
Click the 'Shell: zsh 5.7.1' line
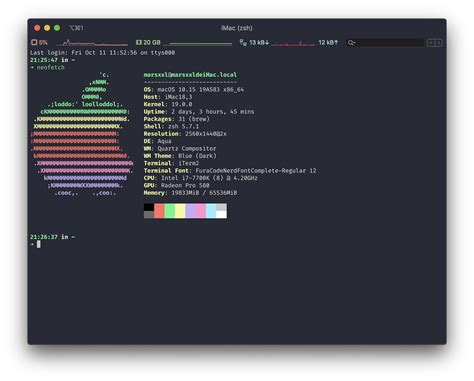coord(171,126)
